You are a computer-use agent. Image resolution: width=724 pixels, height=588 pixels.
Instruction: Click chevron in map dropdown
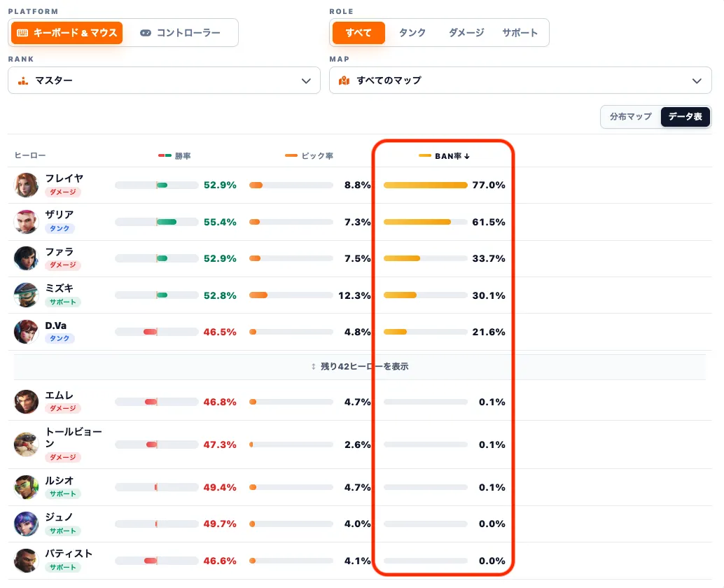[697, 81]
